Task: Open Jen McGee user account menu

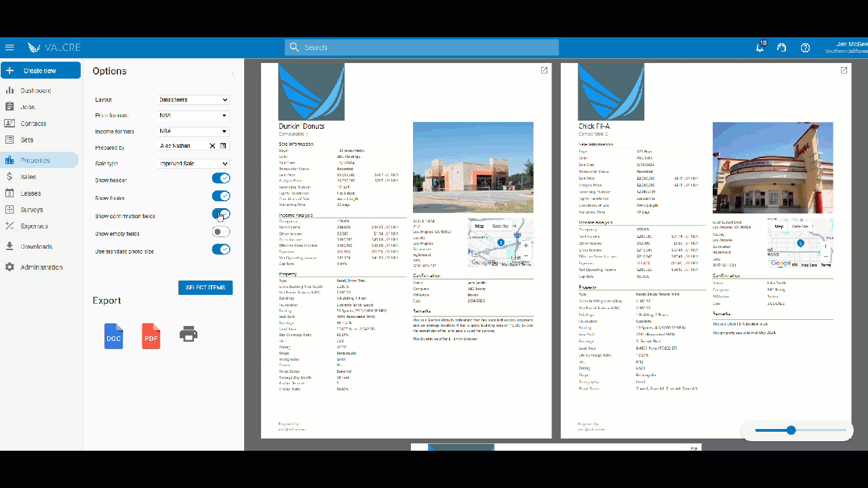Action: coord(846,47)
